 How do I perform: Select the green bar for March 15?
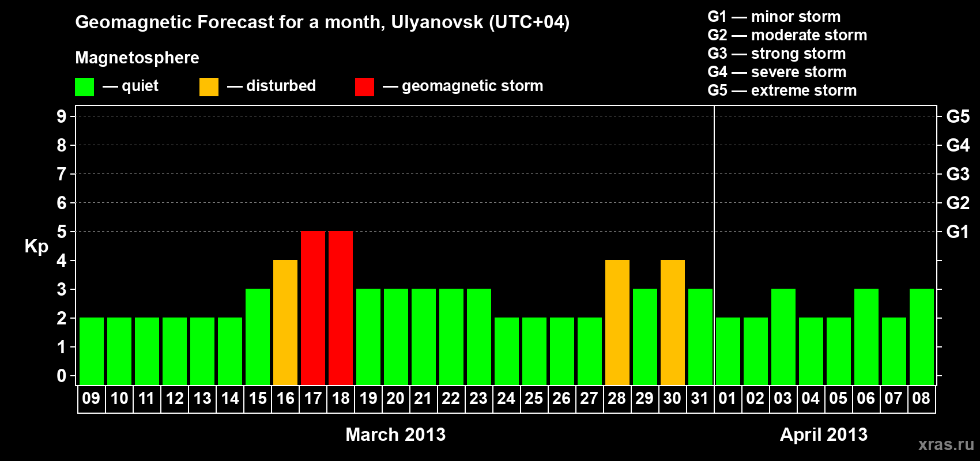(x=258, y=337)
